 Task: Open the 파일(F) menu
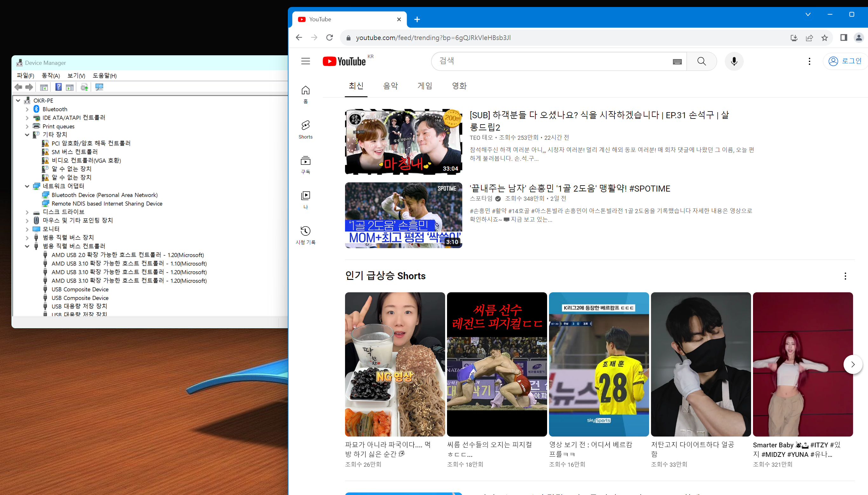(25, 76)
